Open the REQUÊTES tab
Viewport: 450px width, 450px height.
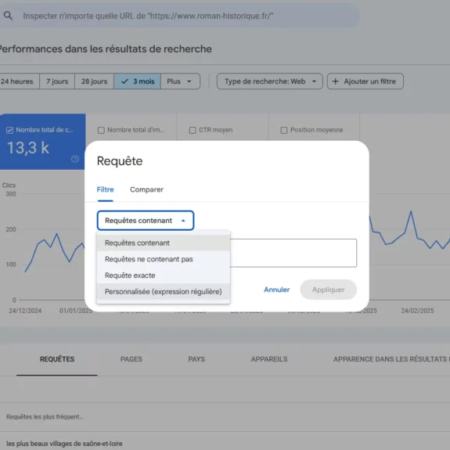[x=57, y=359]
